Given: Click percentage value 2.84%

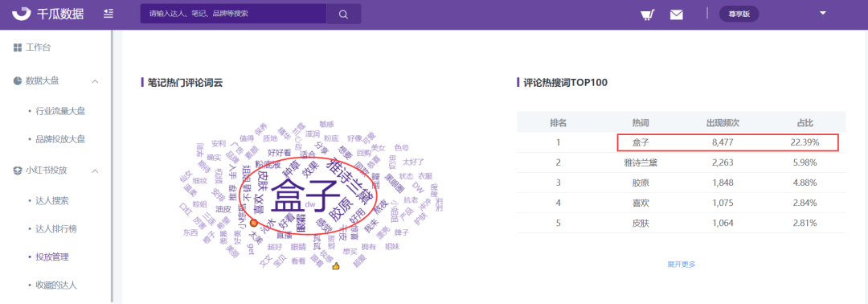Looking at the screenshot, I should 805,203.
